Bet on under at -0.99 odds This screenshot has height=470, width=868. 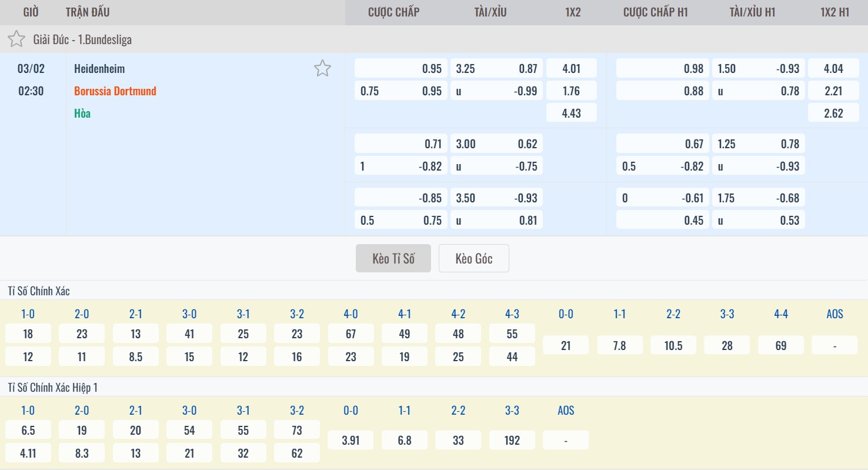point(496,91)
